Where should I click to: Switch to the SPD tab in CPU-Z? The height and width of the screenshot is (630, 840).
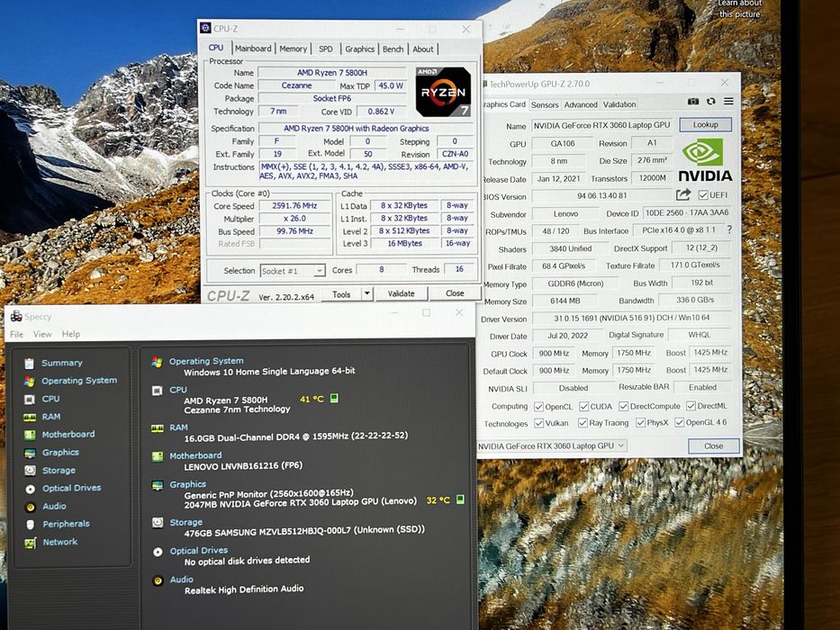pos(326,49)
